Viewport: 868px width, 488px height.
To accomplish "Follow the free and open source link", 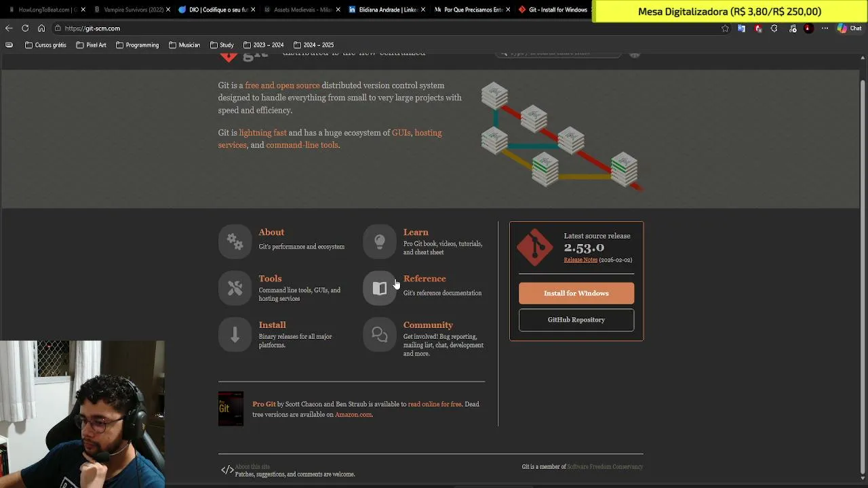I will pos(282,85).
